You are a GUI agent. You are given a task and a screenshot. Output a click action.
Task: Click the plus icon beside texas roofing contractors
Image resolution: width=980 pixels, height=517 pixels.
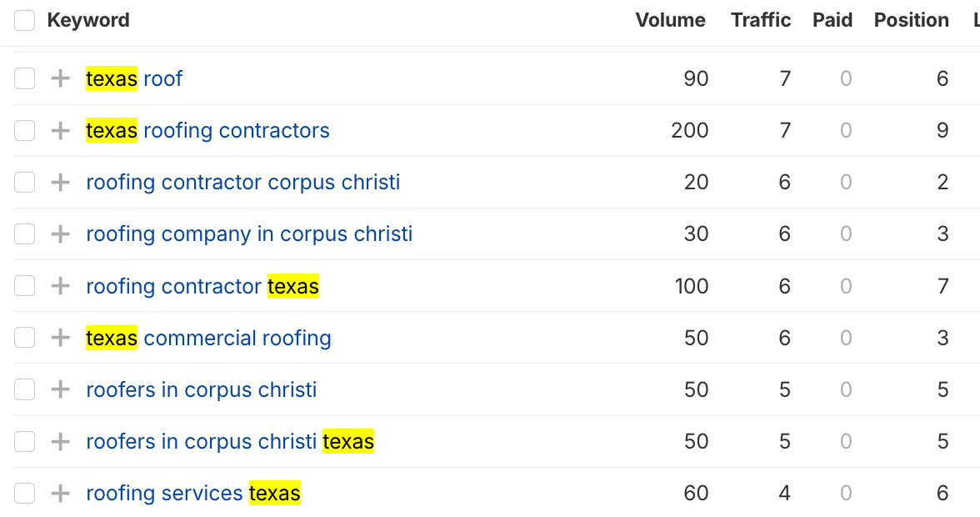coord(59,130)
